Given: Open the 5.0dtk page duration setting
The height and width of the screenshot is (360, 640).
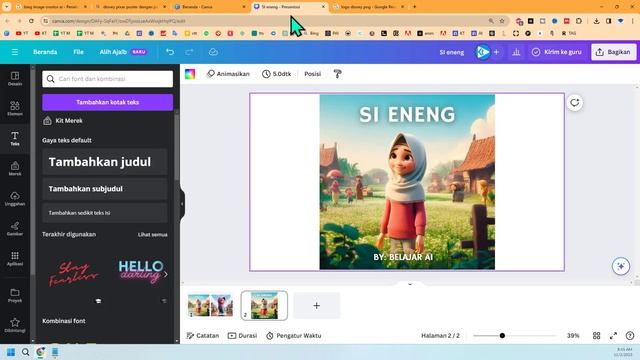Looking at the screenshot, I should (x=277, y=74).
